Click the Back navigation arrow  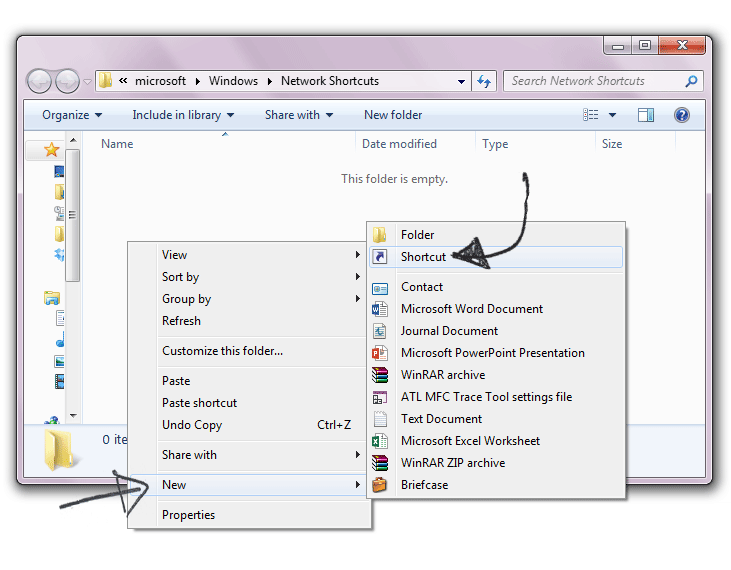point(39,81)
